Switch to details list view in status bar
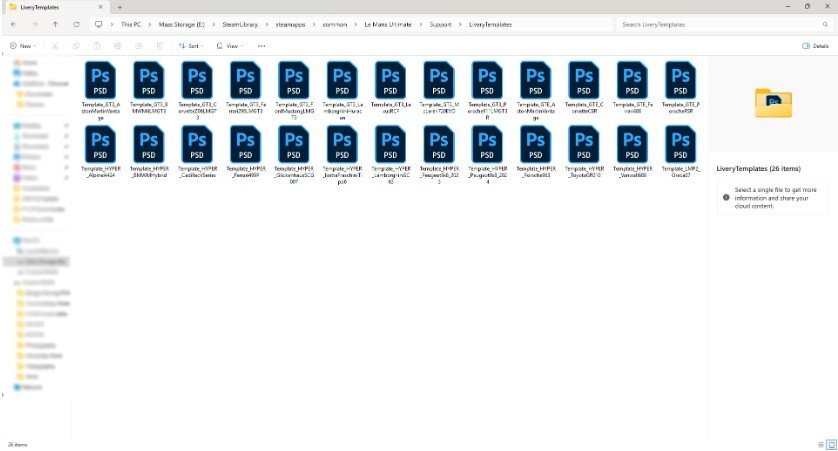Image resolution: width=838 pixels, height=451 pixels. click(820, 444)
